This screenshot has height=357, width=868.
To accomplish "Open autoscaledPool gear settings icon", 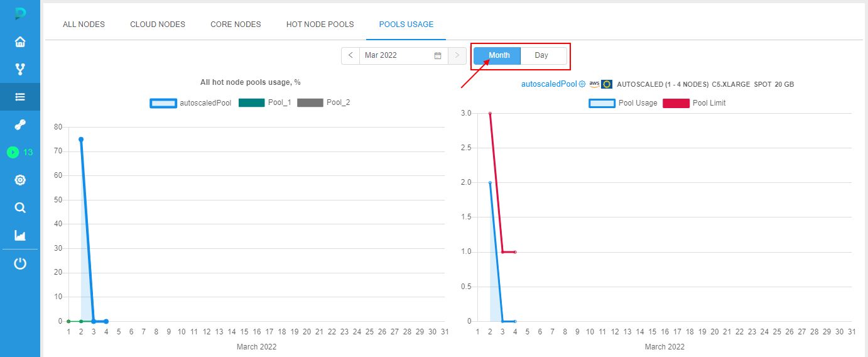I will point(582,84).
